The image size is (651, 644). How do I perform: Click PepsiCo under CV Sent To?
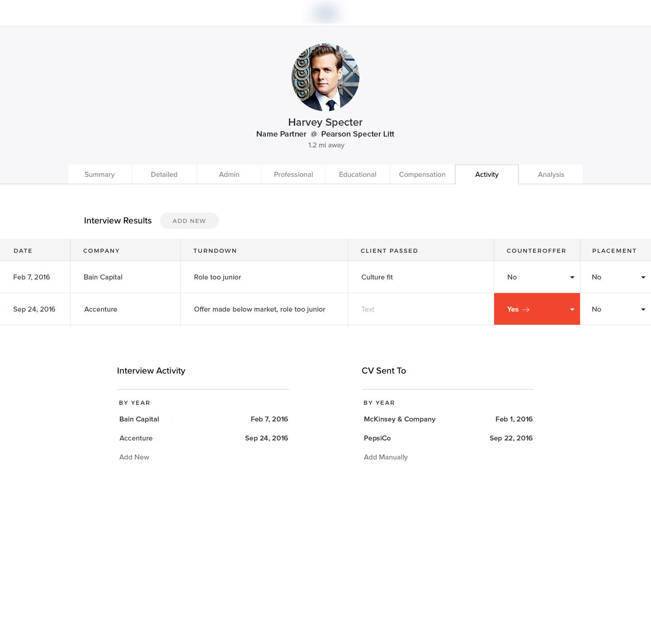[x=377, y=438]
